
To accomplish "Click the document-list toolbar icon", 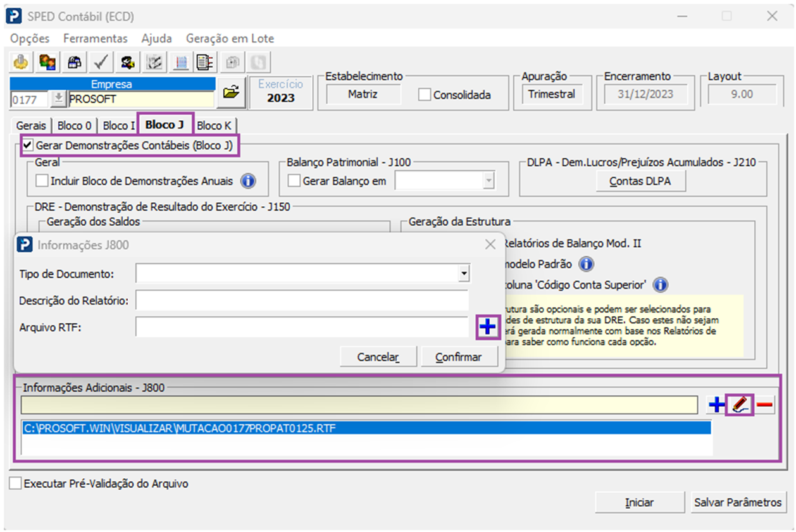I will [204, 62].
